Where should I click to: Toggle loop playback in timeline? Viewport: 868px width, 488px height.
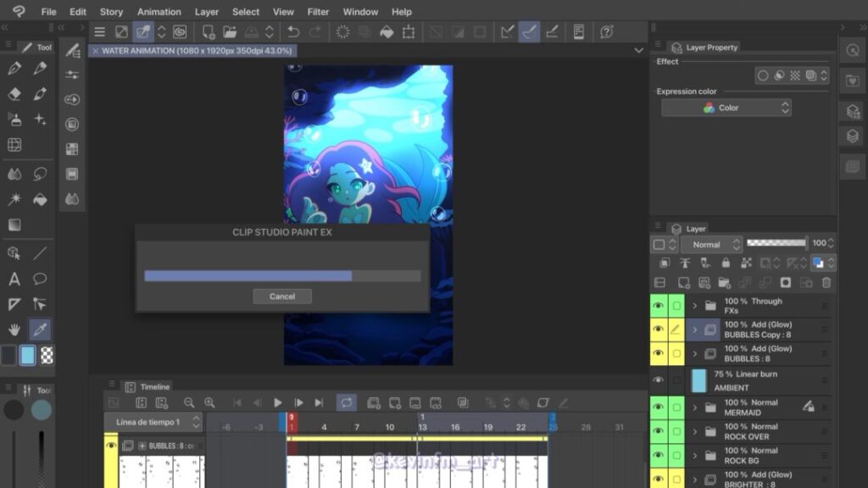pos(347,402)
